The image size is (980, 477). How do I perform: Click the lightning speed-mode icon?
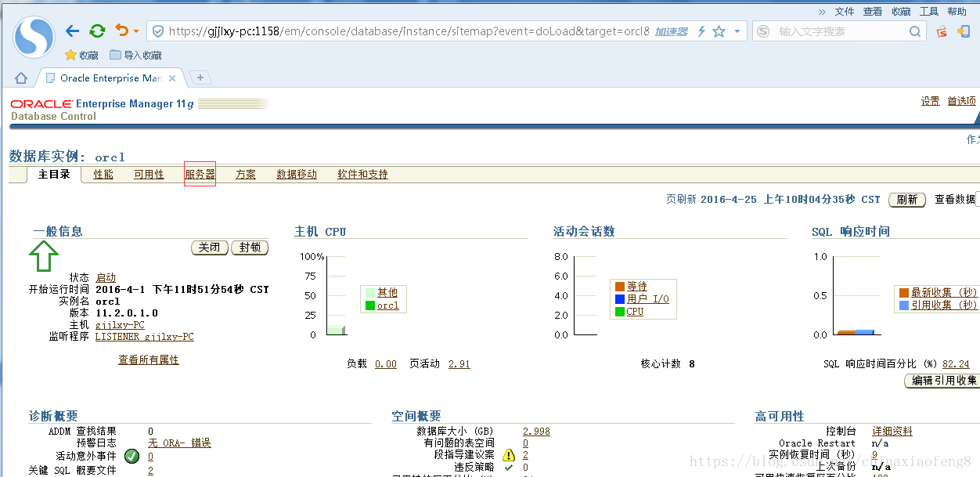[x=701, y=31]
